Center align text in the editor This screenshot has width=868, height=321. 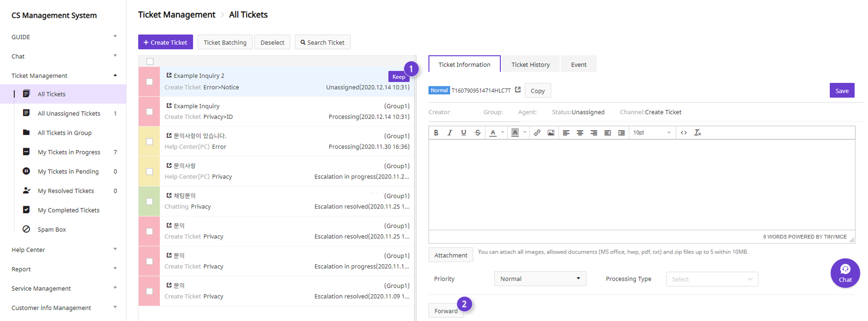coord(580,132)
